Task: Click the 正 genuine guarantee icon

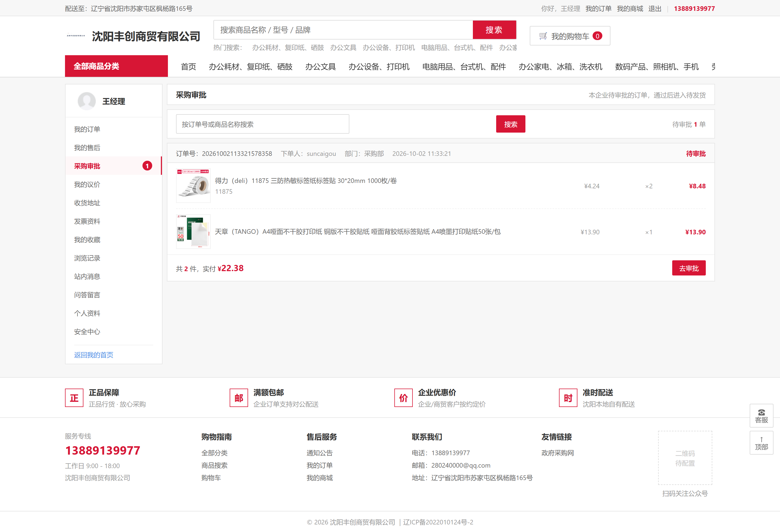Action: click(x=74, y=398)
